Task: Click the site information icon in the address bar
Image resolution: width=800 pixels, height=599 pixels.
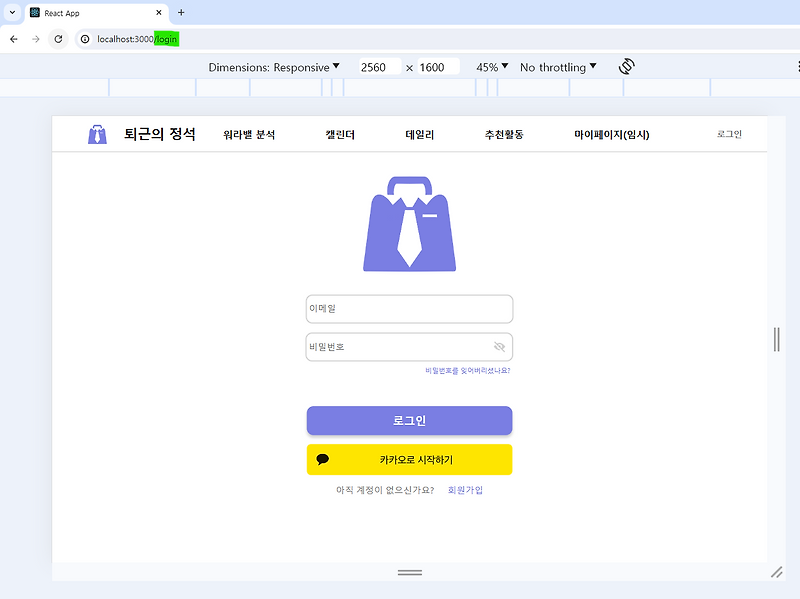Action: (85, 39)
